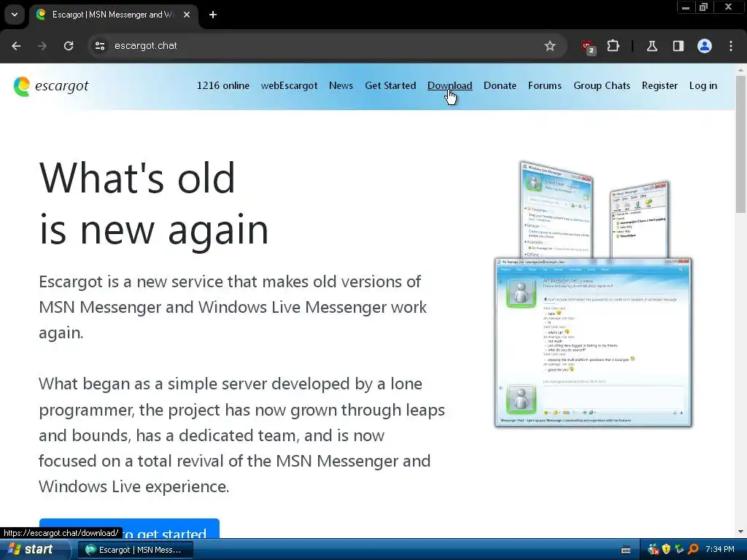Open the Donate nav link

click(x=500, y=86)
